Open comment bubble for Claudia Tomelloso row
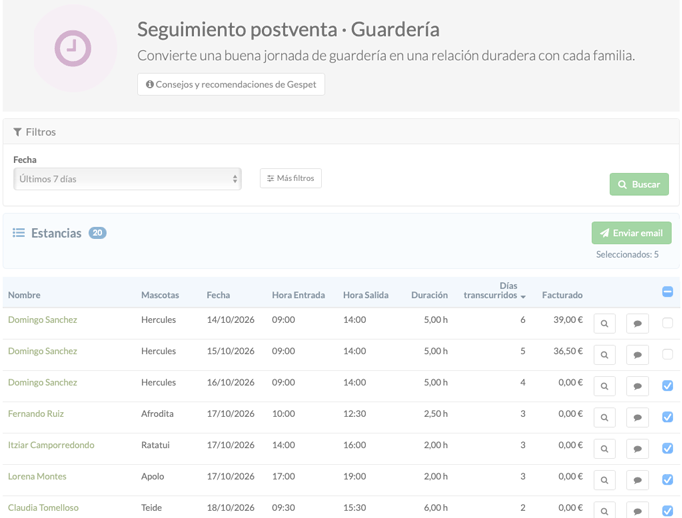 click(x=637, y=511)
